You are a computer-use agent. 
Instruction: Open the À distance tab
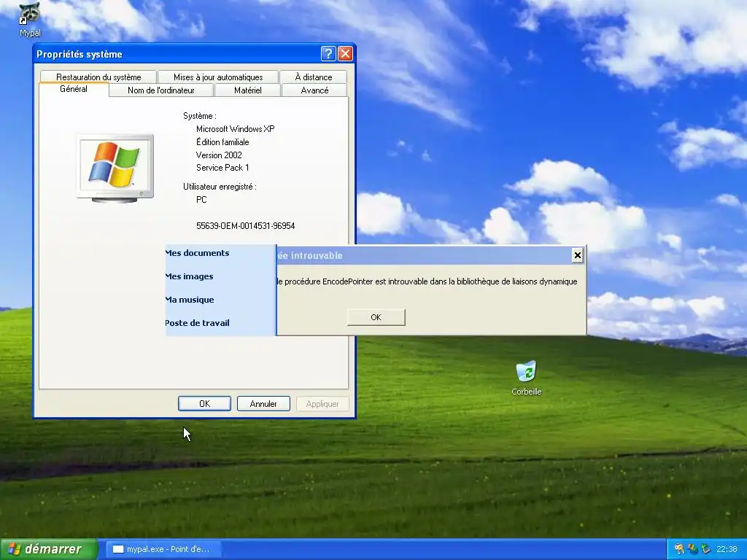(x=314, y=77)
